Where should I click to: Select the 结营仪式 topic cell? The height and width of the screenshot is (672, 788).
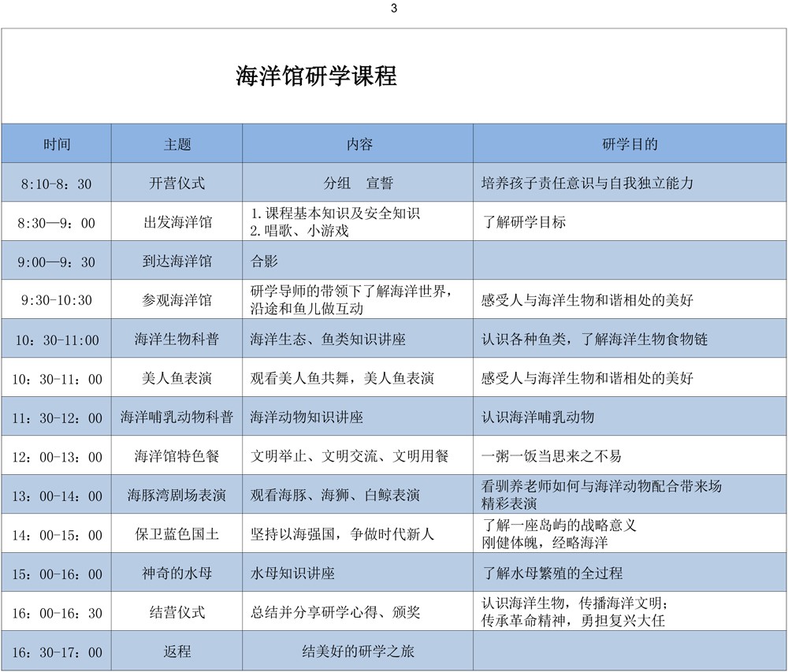(x=177, y=612)
